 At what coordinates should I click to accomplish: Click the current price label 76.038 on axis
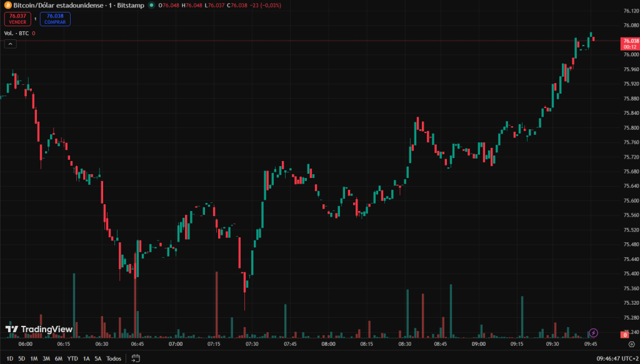tap(629, 41)
